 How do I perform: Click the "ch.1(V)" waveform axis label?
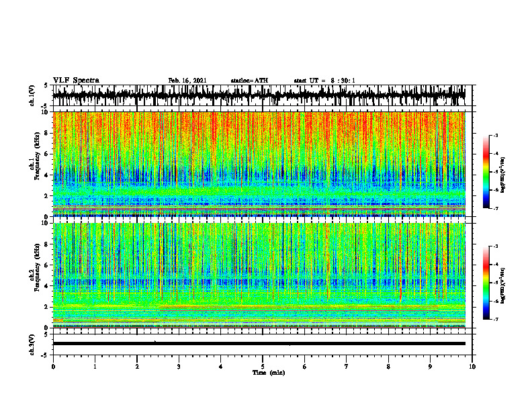[32, 95]
